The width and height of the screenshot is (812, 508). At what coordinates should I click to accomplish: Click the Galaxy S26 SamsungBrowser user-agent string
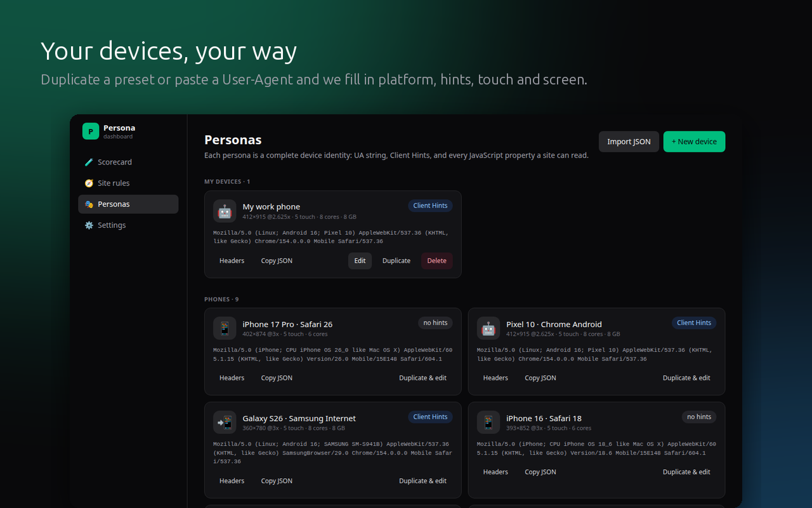click(x=333, y=453)
